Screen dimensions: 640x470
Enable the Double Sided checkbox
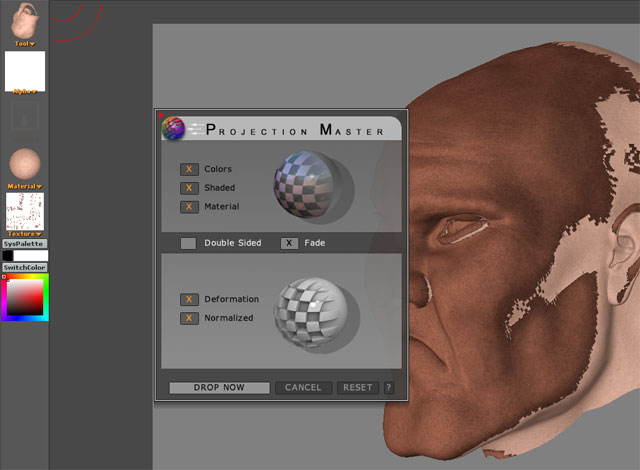(188, 243)
